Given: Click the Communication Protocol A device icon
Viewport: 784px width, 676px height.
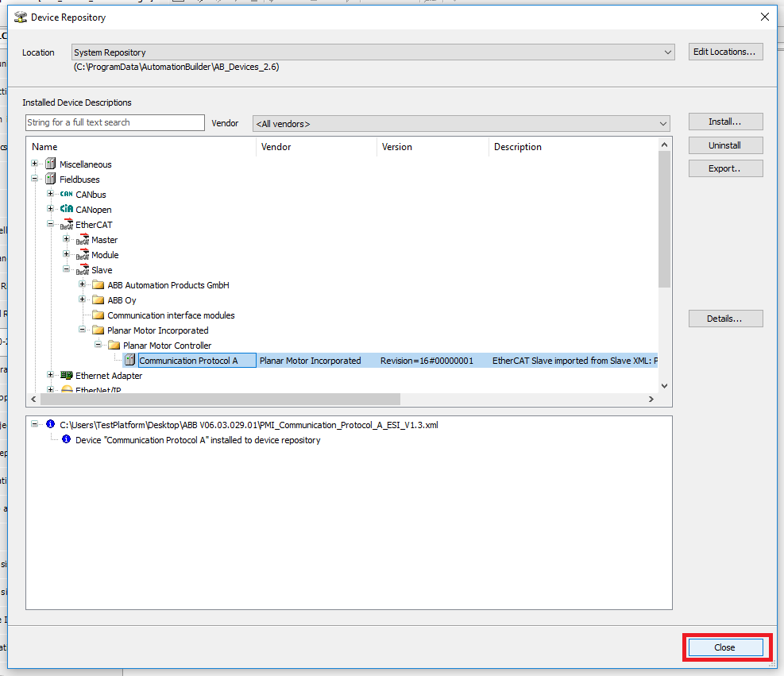Looking at the screenshot, I should [130, 361].
